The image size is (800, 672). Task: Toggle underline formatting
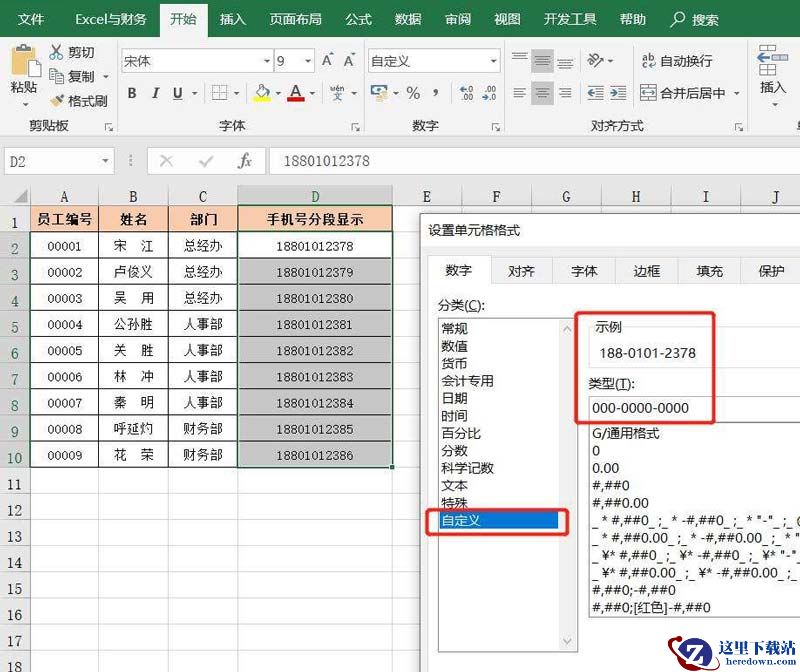[x=178, y=93]
